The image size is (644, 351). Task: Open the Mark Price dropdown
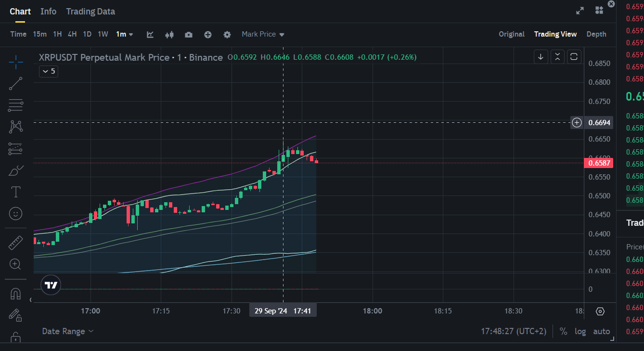263,34
